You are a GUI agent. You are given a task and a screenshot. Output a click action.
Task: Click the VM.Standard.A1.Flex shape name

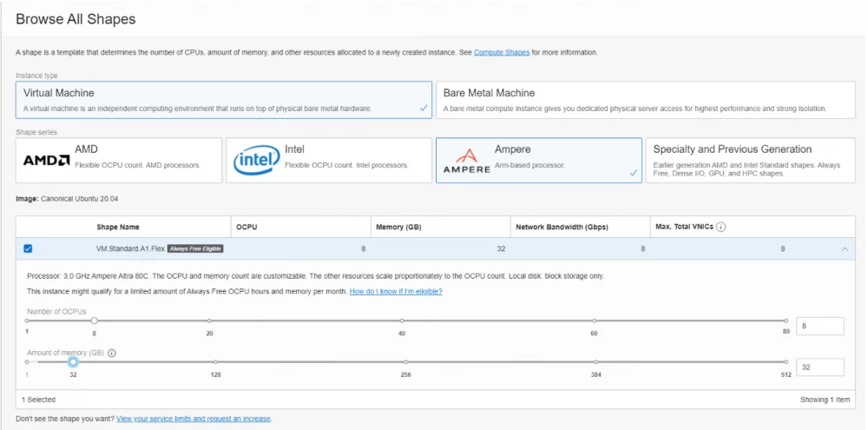pyautogui.click(x=131, y=248)
